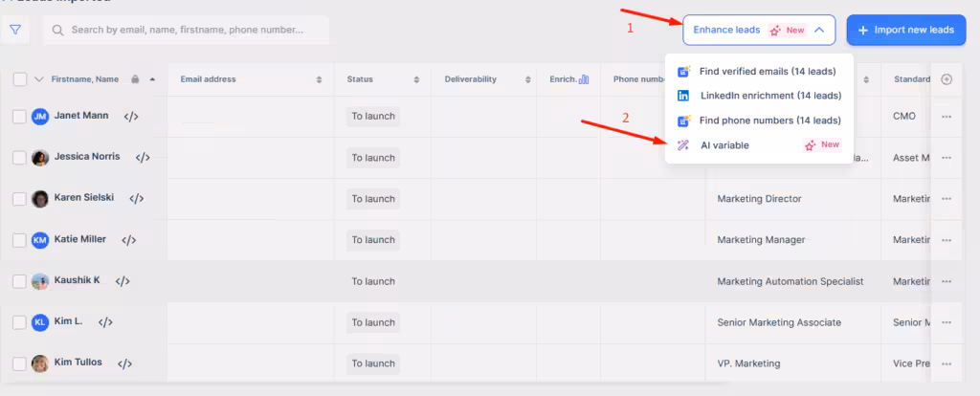Toggle the select-all header checkbox

tap(20, 79)
